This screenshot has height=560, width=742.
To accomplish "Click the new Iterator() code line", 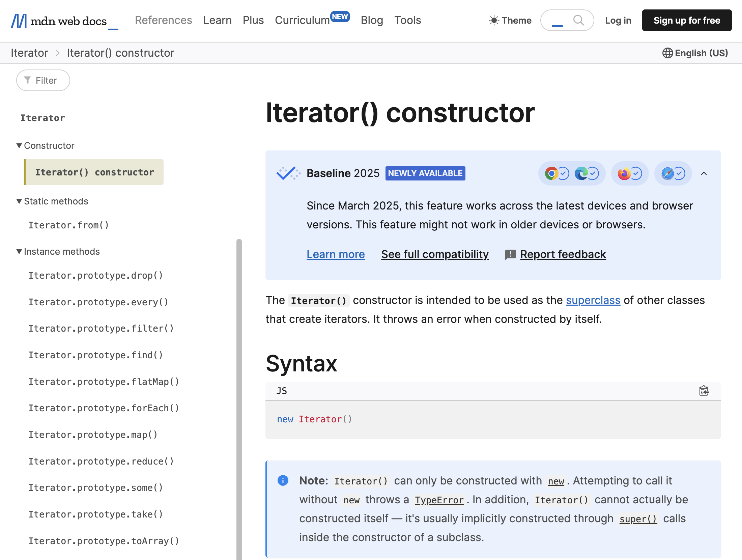I will coord(315,419).
